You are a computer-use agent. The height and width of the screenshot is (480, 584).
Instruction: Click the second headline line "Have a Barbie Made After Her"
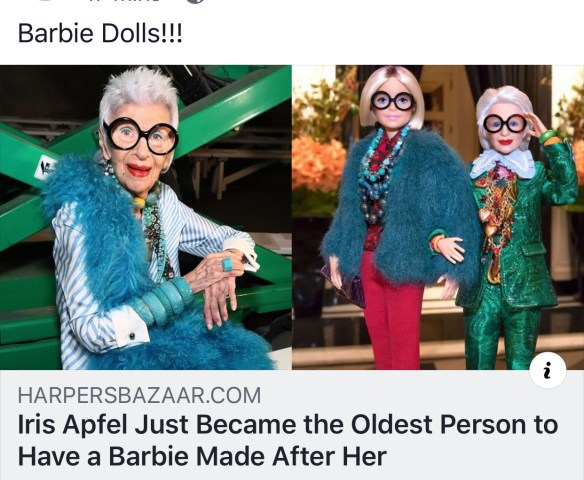tap(202, 456)
